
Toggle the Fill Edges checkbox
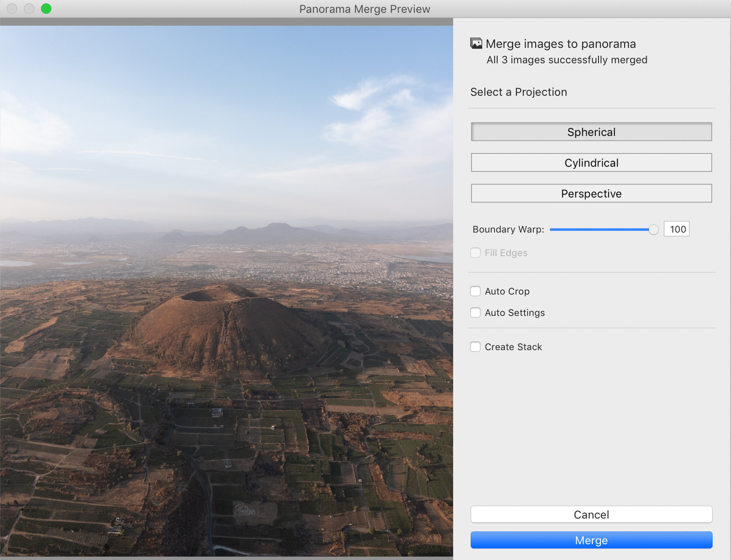pos(475,253)
